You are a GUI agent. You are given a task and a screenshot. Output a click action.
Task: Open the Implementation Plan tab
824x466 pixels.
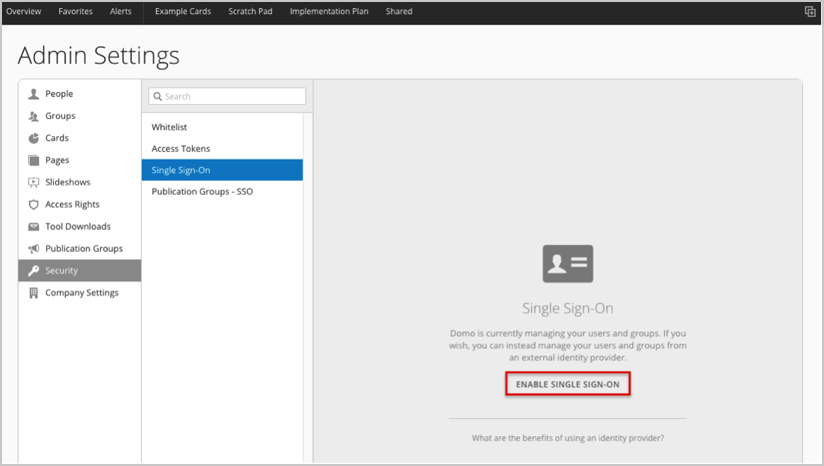(328, 12)
